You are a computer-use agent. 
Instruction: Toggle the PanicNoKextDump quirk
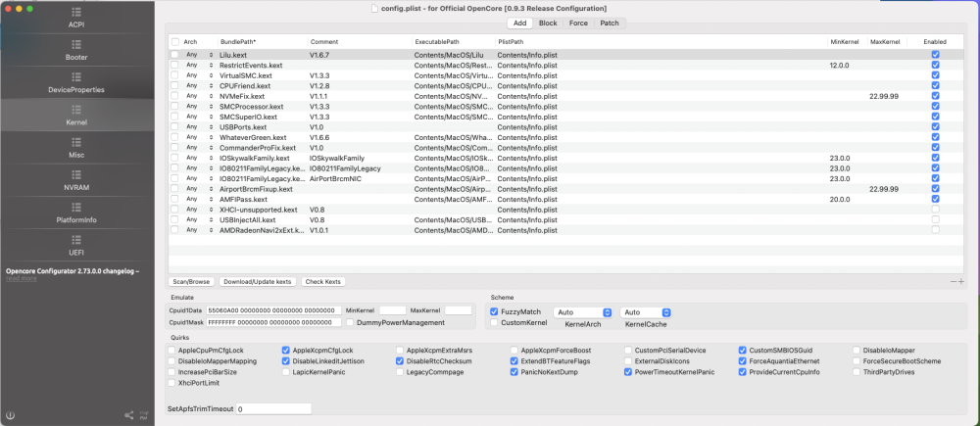click(514, 372)
